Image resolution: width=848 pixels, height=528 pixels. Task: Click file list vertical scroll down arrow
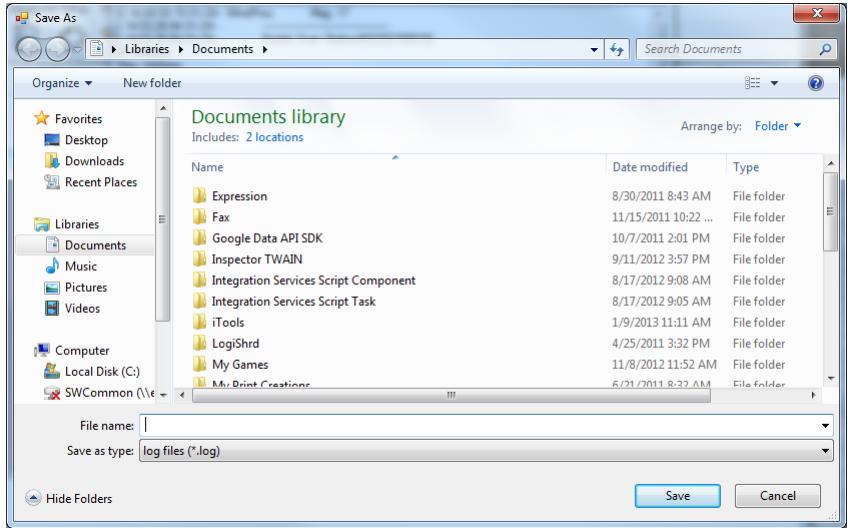click(830, 378)
